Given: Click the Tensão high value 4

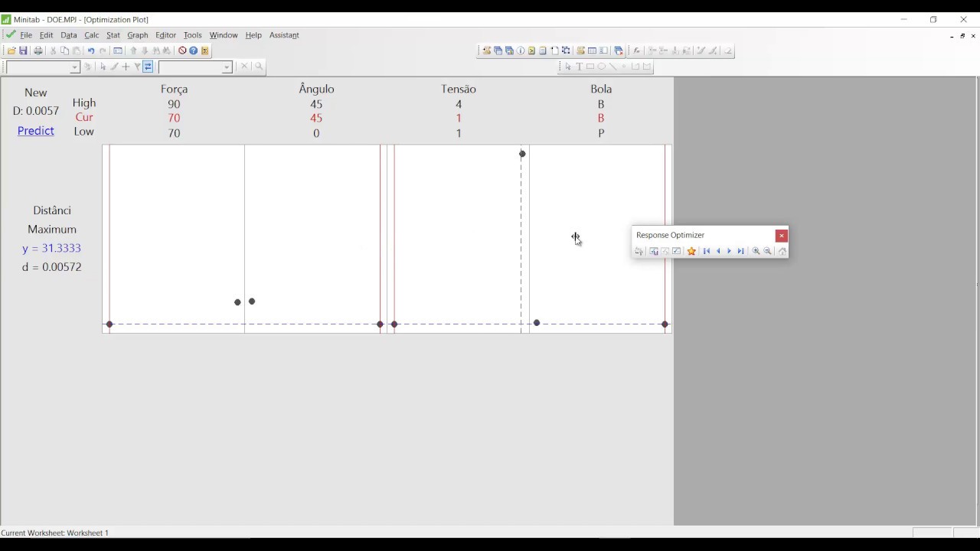Looking at the screenshot, I should [x=459, y=104].
